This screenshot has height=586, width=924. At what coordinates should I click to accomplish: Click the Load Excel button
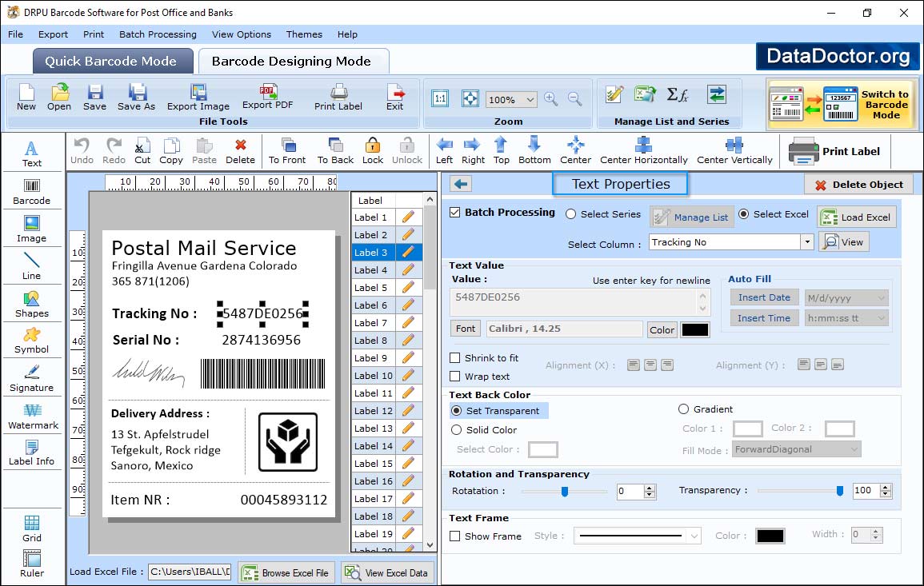coord(857,217)
